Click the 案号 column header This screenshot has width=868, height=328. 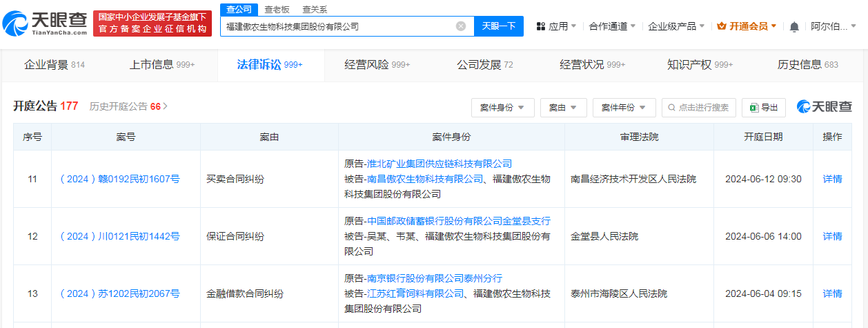point(126,137)
